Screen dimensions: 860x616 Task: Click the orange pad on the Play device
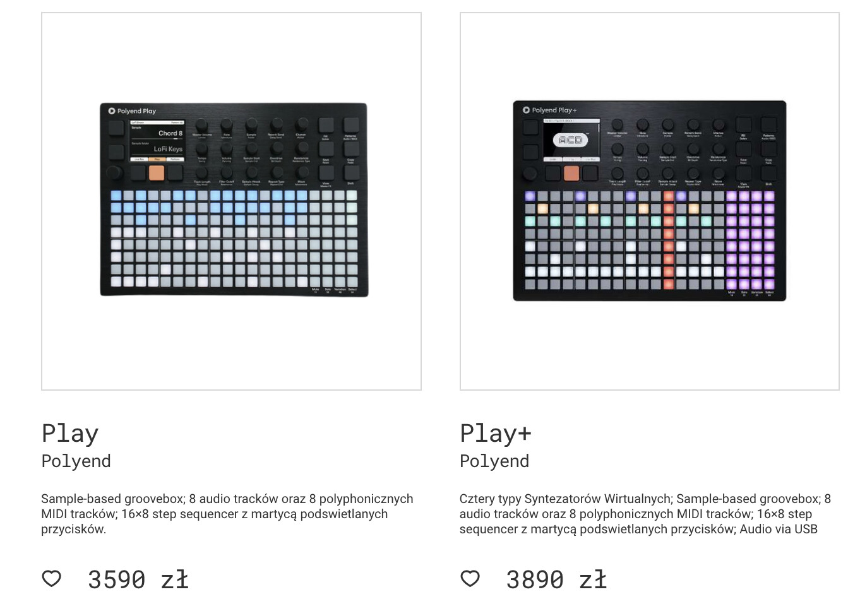[x=157, y=172]
